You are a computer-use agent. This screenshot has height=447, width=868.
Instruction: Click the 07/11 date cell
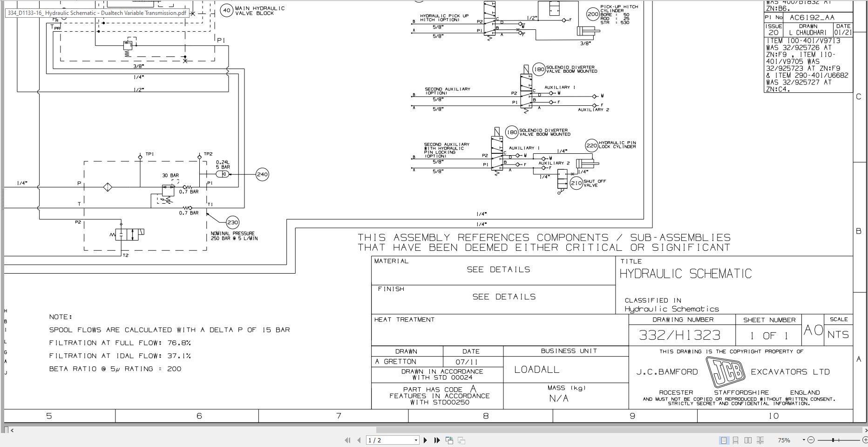467,362
